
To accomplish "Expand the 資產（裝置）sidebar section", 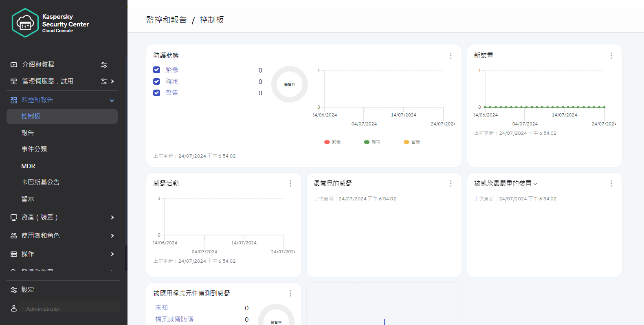I will coord(112,217).
